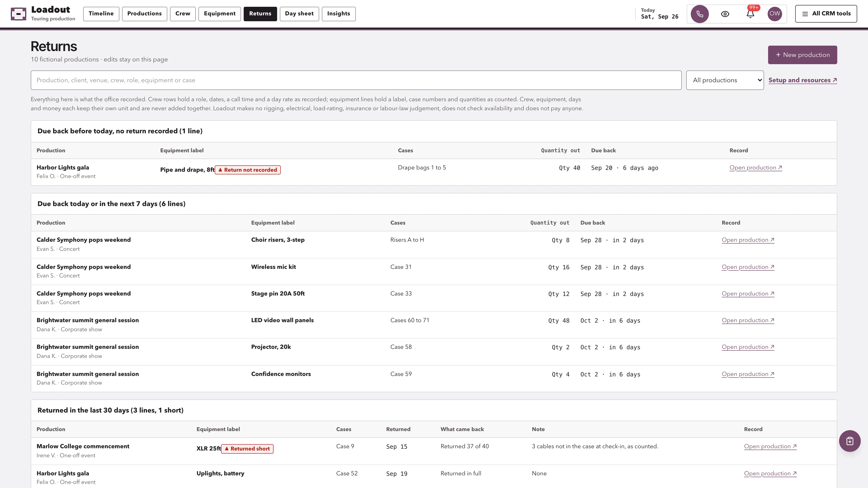
Task: Click the Loadout logo icon
Action: tap(18, 14)
